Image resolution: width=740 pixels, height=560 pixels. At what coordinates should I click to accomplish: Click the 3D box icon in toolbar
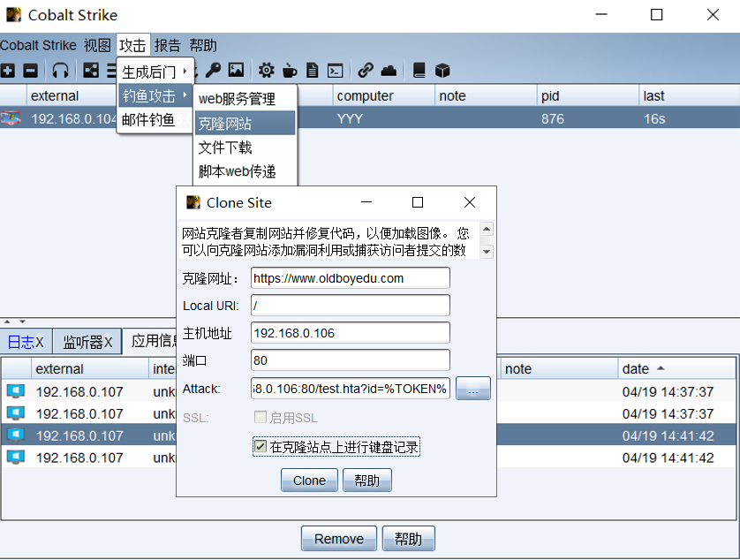[x=442, y=71]
